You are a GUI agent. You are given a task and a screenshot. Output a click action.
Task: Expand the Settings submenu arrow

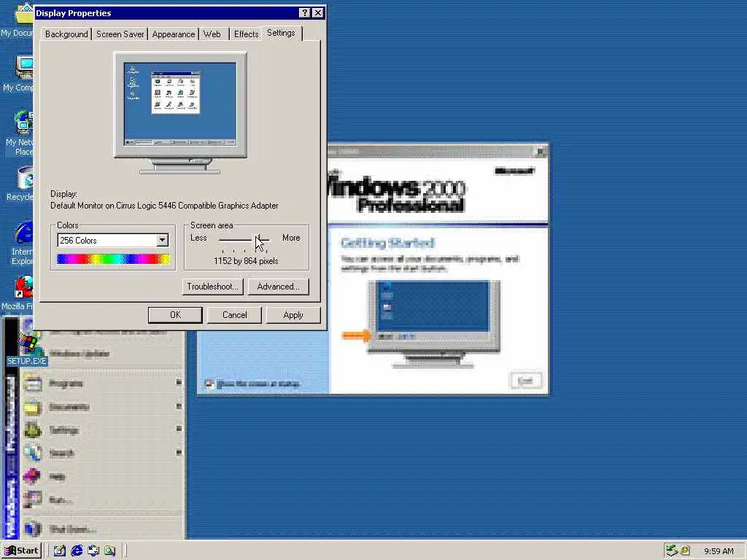[x=179, y=429]
